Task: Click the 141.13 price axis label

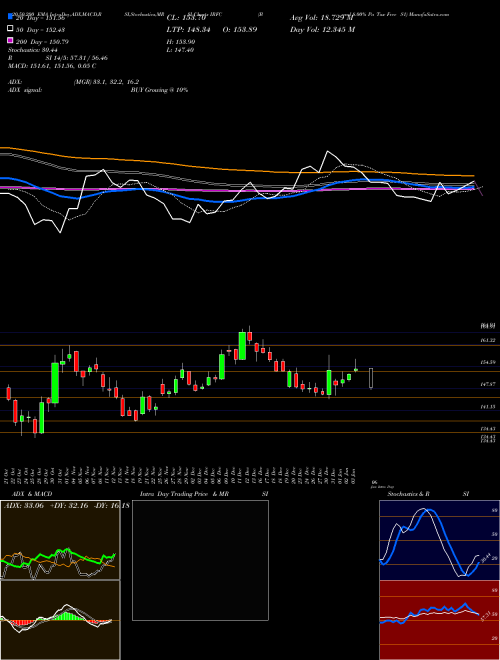Action: coord(488,407)
